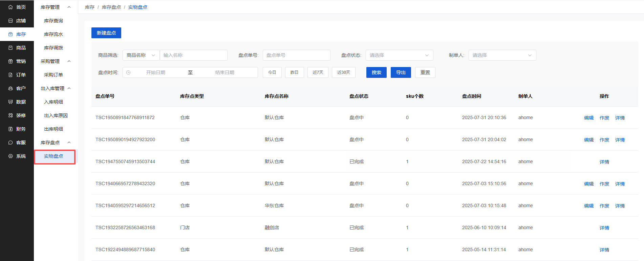
Task: Click the 客服 customer service icon
Action: 10,143
